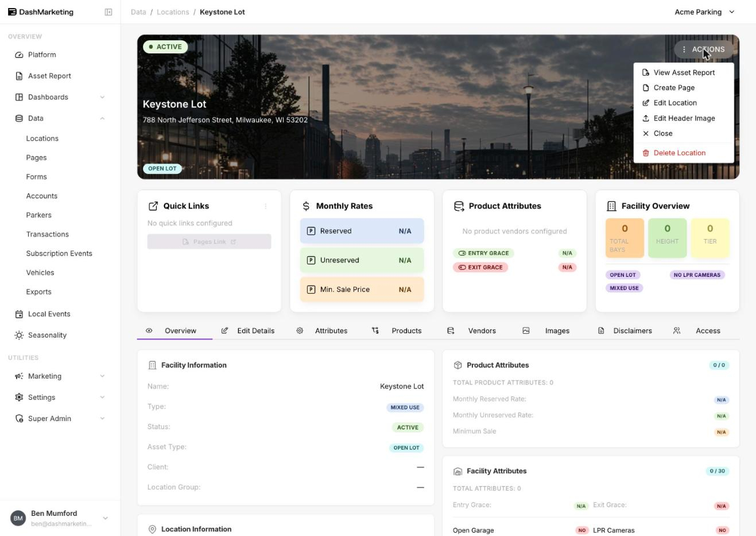Switch to the Overview tab

click(175, 331)
